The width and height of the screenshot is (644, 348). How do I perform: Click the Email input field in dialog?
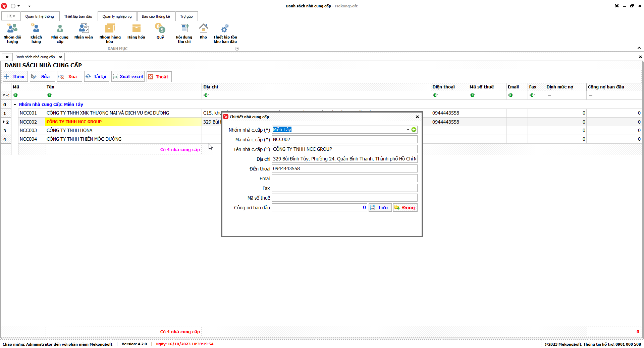coord(344,179)
